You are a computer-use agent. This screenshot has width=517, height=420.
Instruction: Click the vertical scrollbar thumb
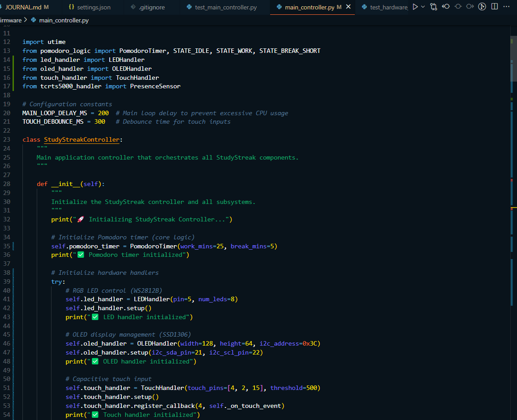(x=513, y=58)
